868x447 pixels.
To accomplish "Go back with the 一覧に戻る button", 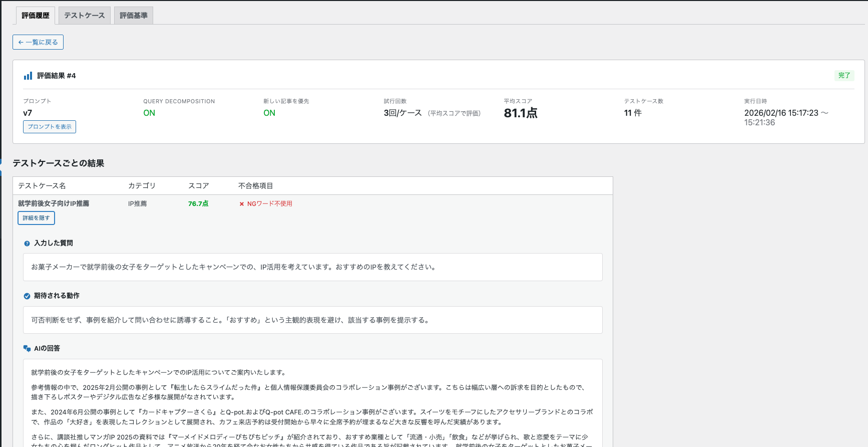I will point(38,42).
